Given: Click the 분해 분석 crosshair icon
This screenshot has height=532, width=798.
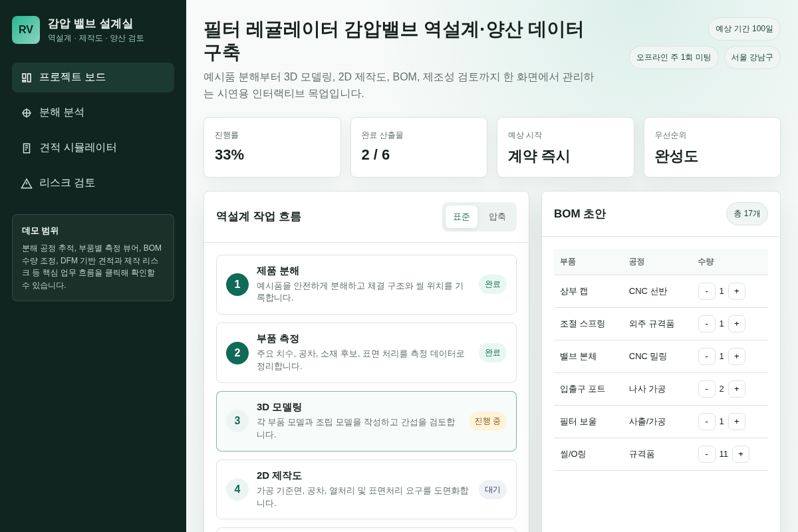Looking at the screenshot, I should (27, 113).
